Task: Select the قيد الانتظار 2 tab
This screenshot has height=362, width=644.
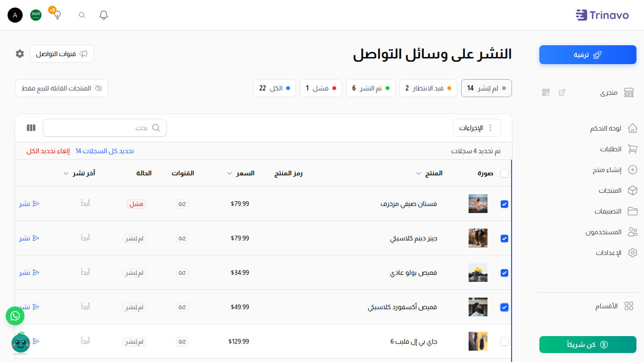Action: pos(428,88)
